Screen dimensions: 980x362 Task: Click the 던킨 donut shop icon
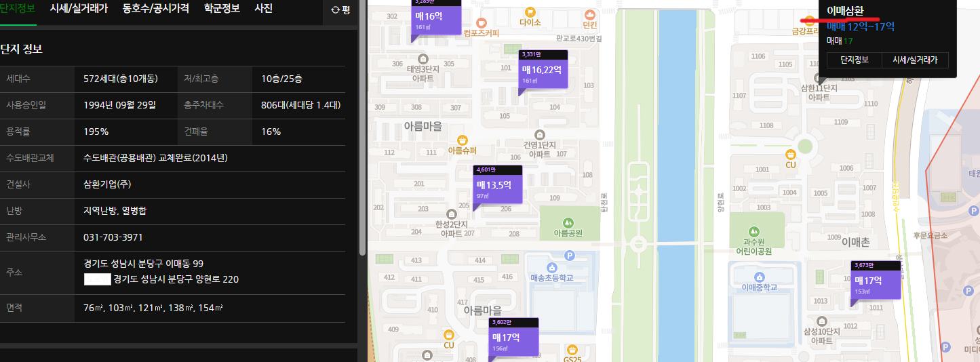[x=590, y=14]
